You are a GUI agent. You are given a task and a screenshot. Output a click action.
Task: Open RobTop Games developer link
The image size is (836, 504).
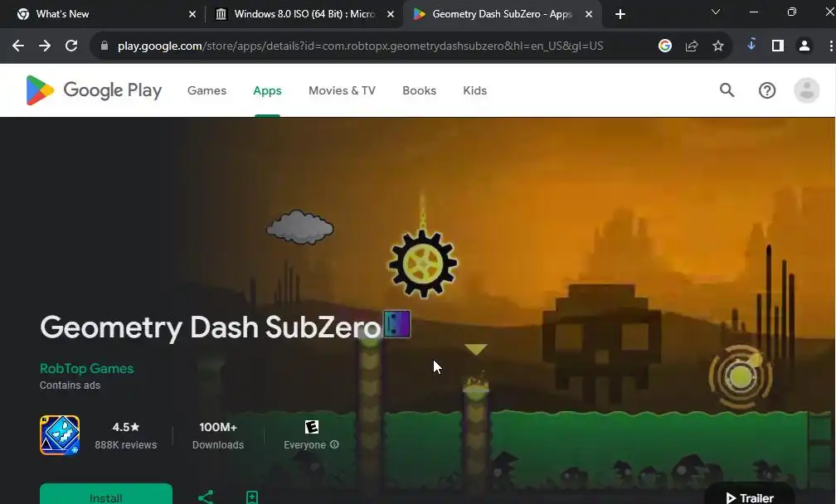pyautogui.click(x=86, y=368)
